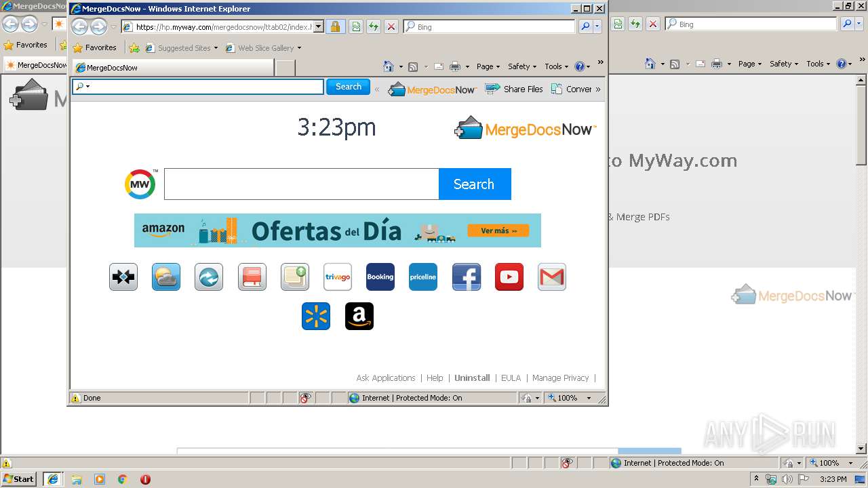Click the Share Files toolbar button
Screen dimensions: 868x488
pos(514,89)
